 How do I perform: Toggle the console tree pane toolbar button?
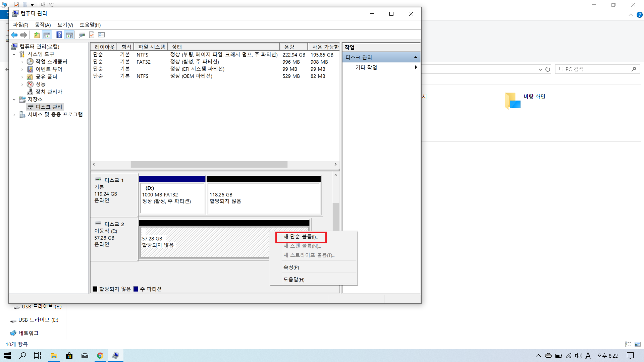tap(47, 35)
